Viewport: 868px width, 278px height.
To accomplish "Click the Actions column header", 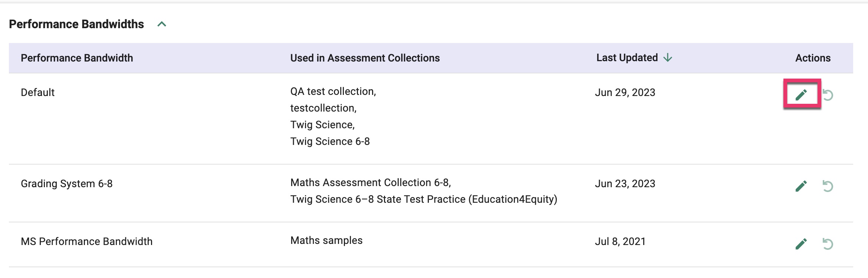I will 813,58.
